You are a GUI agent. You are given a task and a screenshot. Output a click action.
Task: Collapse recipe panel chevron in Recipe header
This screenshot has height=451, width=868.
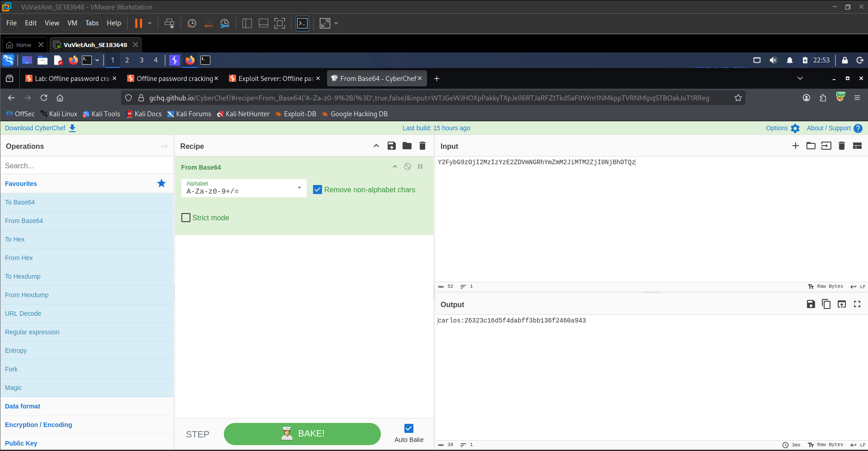[x=376, y=146]
